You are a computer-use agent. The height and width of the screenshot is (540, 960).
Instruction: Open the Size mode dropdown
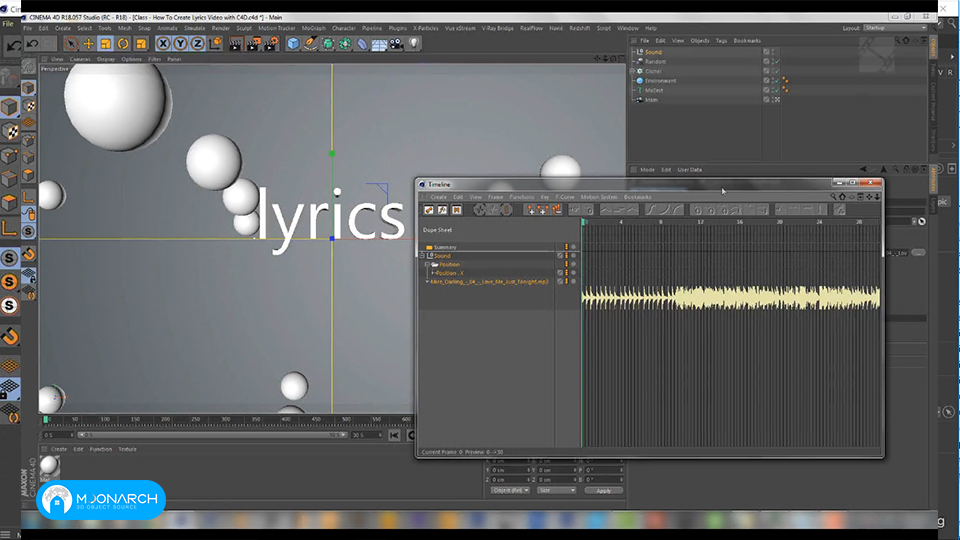[x=557, y=490]
